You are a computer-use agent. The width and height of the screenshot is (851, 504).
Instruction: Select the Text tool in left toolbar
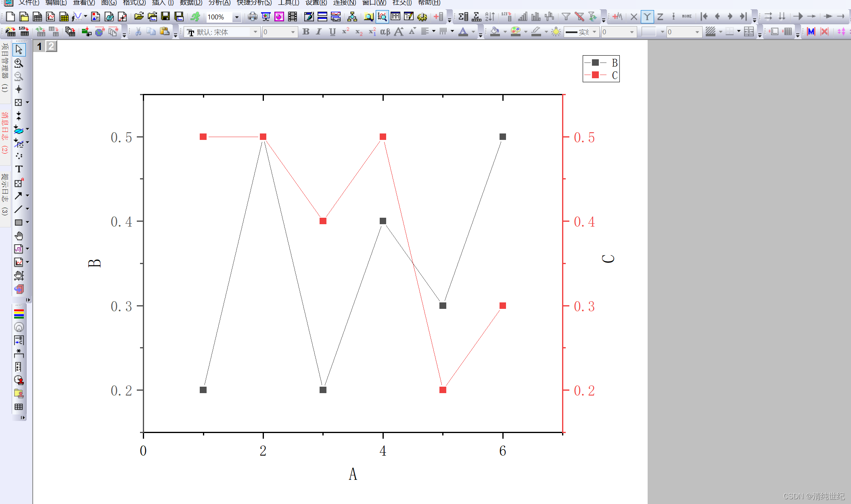(x=19, y=169)
